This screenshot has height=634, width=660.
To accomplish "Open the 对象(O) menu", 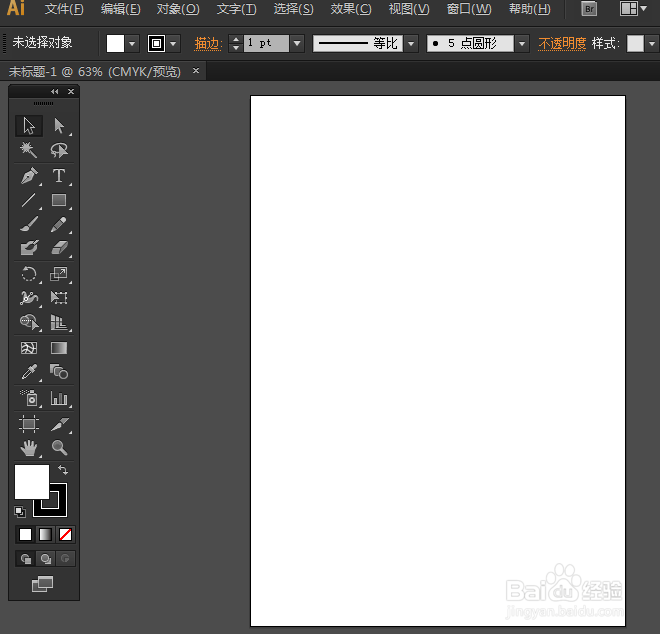I will click(178, 9).
